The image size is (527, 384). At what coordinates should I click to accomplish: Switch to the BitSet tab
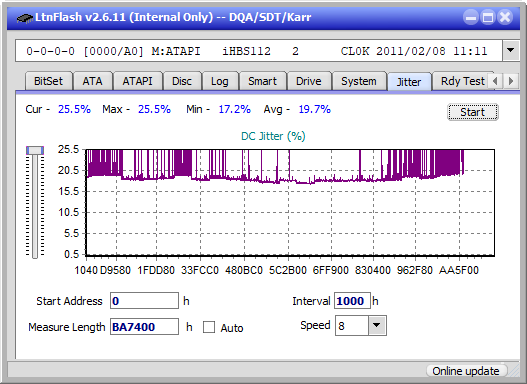tap(48, 81)
